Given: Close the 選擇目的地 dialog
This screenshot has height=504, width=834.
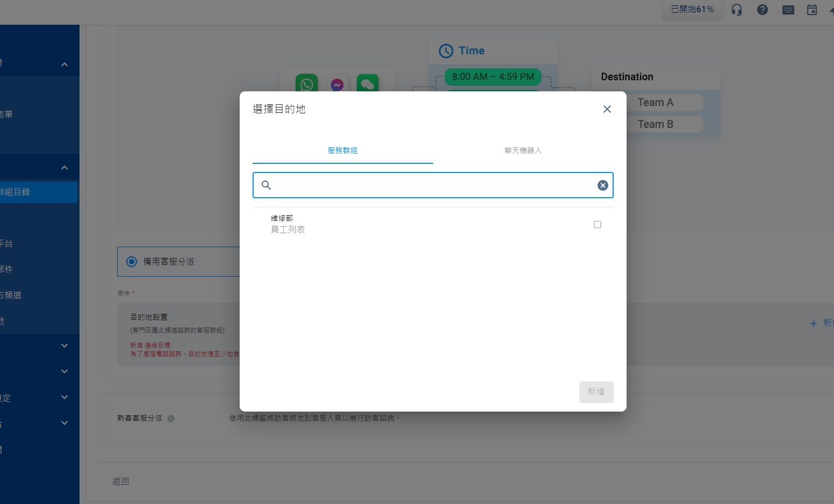Looking at the screenshot, I should point(607,109).
